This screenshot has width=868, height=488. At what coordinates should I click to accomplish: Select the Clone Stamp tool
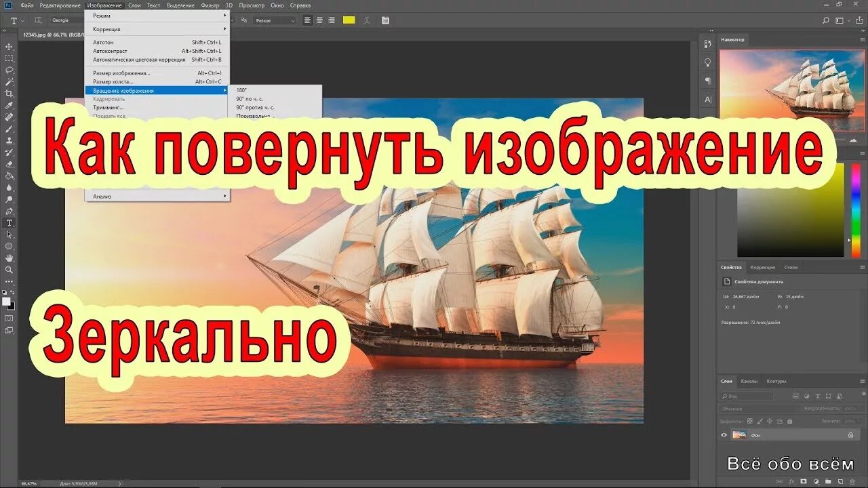coord(9,140)
